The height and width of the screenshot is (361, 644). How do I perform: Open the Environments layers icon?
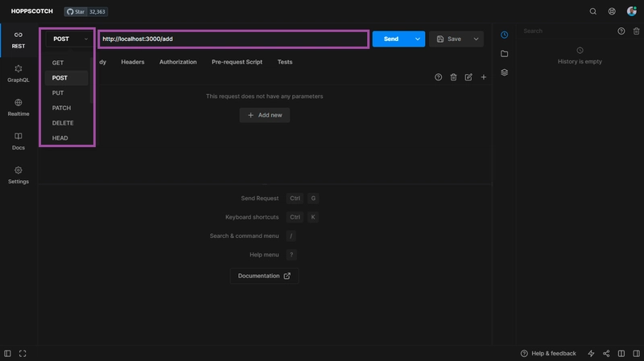pyautogui.click(x=505, y=72)
